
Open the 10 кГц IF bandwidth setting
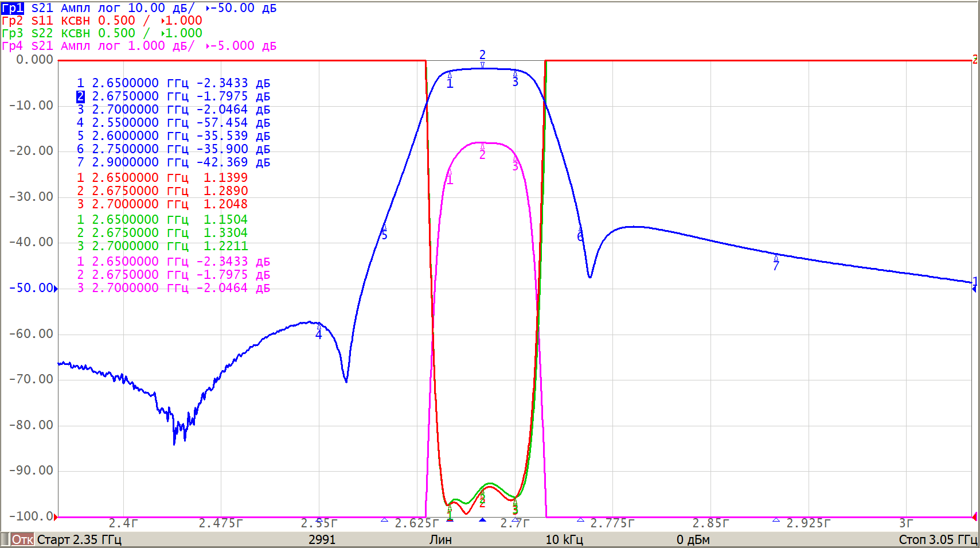pos(564,539)
